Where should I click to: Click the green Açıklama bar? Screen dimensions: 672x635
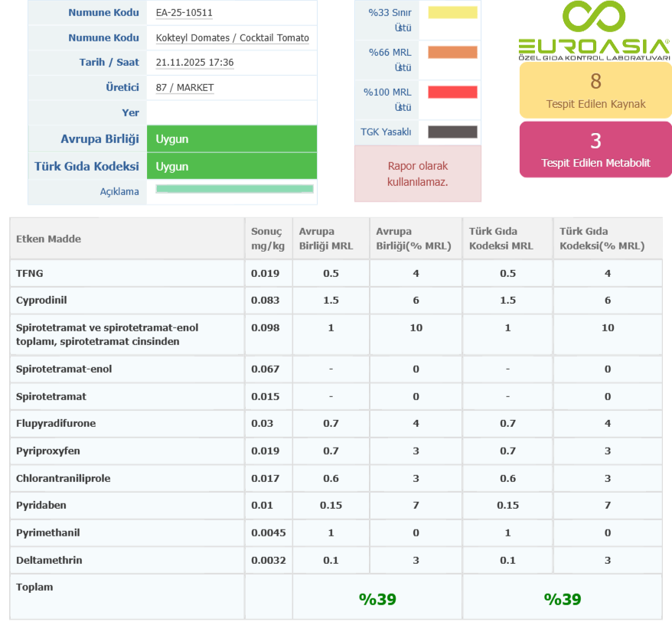click(234, 189)
